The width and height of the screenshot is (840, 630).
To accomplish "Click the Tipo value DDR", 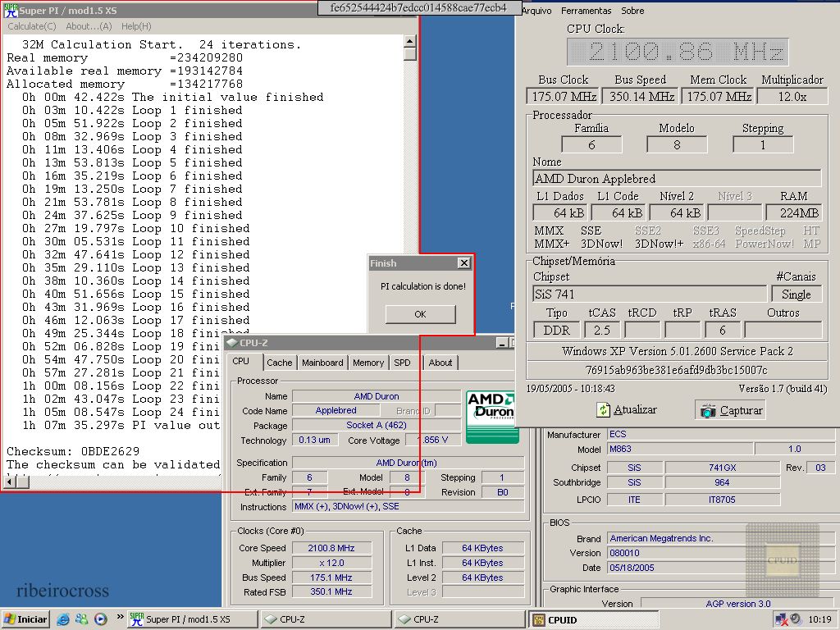I will (x=557, y=330).
